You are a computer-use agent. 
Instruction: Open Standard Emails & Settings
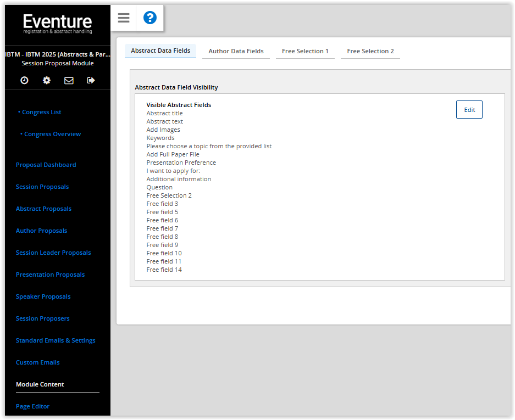click(x=56, y=340)
